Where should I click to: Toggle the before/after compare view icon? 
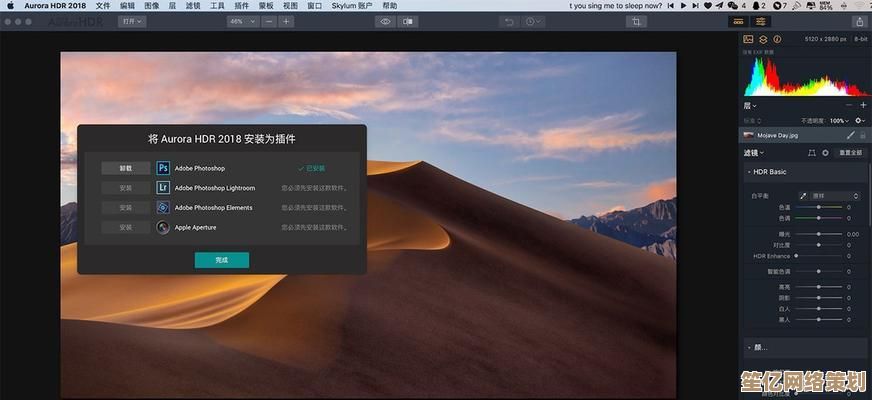click(408, 22)
